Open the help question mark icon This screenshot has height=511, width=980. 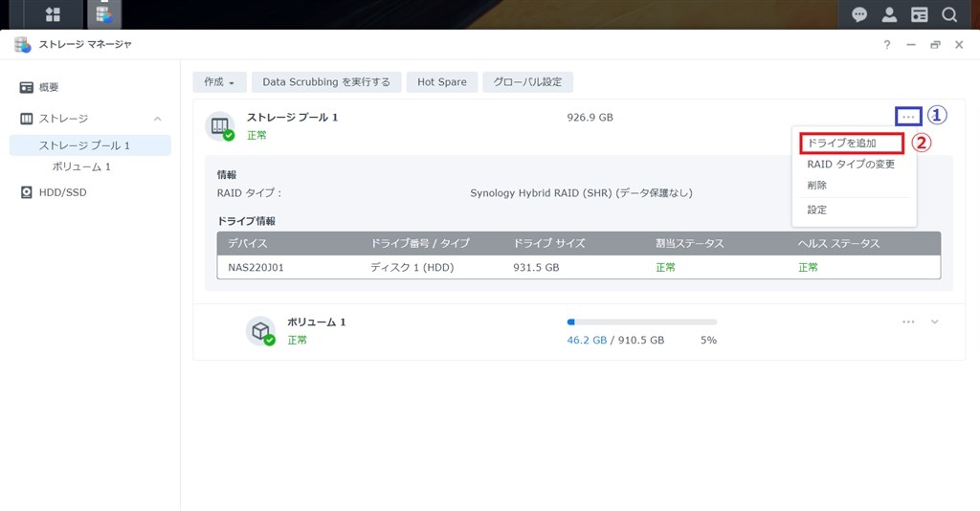(887, 44)
